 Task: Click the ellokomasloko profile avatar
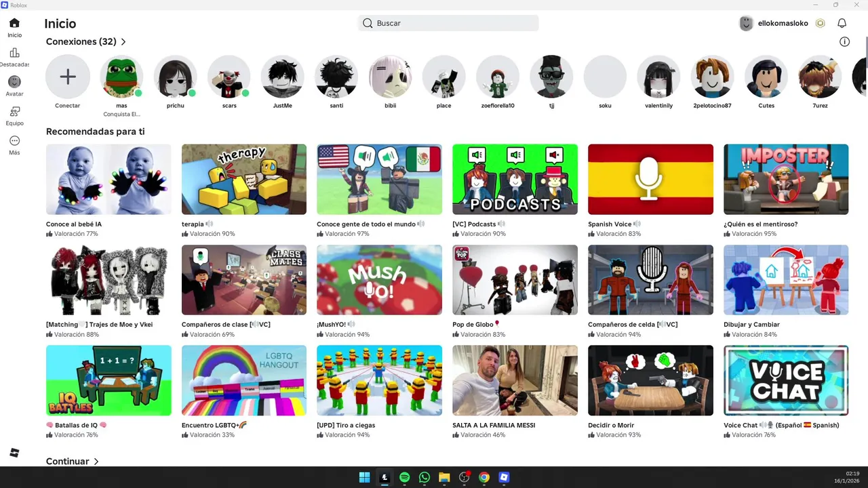(746, 23)
